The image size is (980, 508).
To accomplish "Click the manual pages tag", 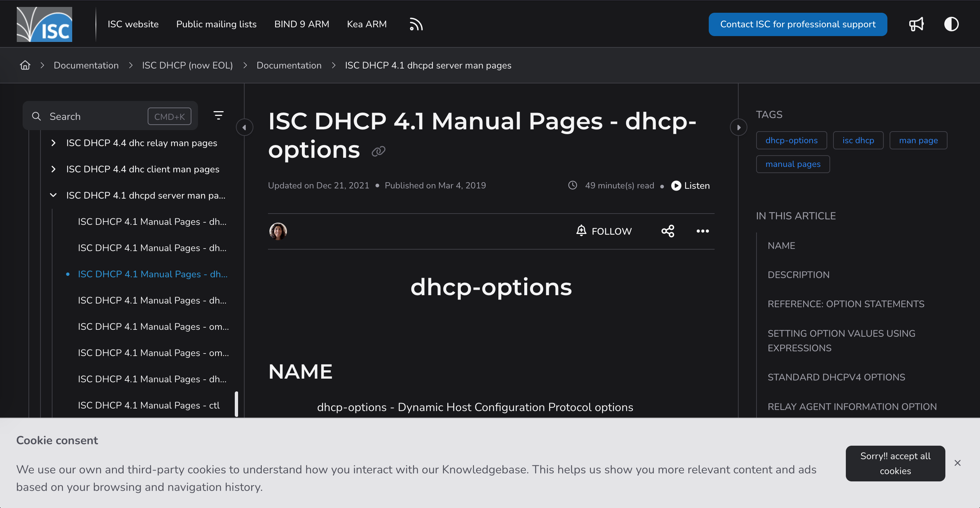I will point(793,164).
